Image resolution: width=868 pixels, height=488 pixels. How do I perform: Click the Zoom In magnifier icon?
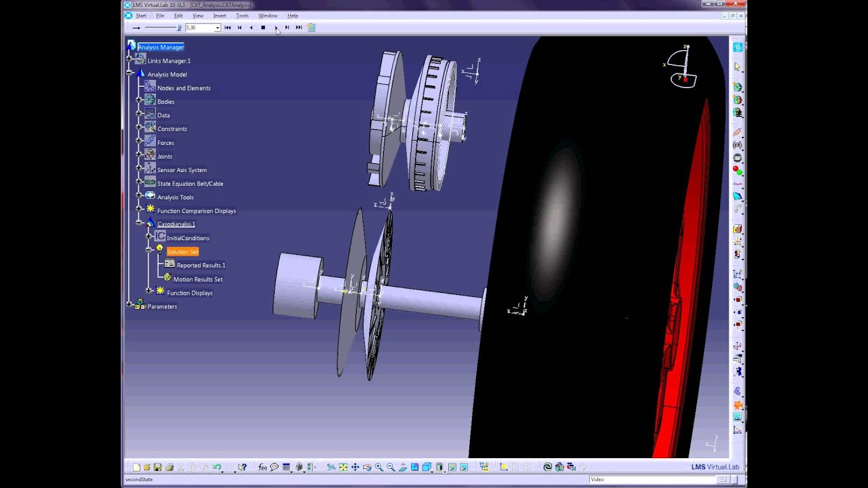(x=378, y=467)
